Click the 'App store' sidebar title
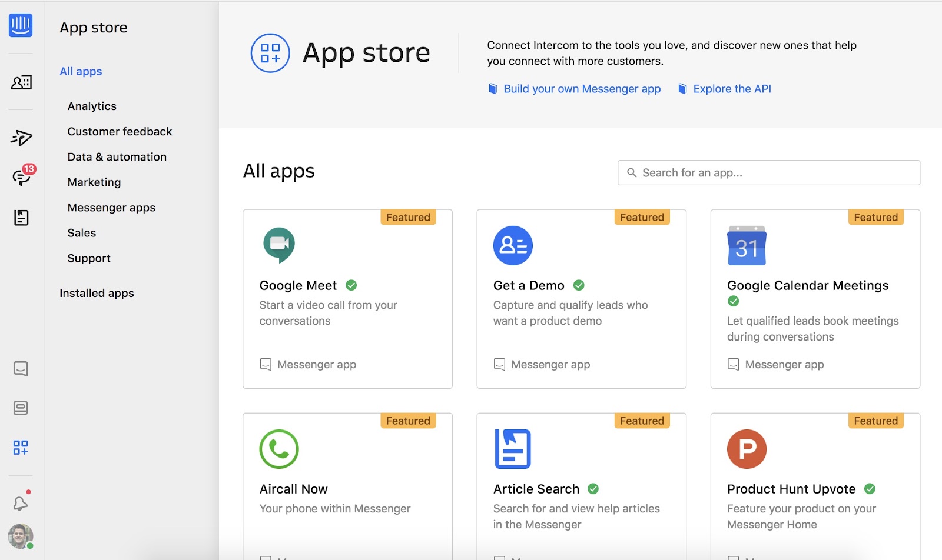The width and height of the screenshot is (942, 560). tap(94, 28)
